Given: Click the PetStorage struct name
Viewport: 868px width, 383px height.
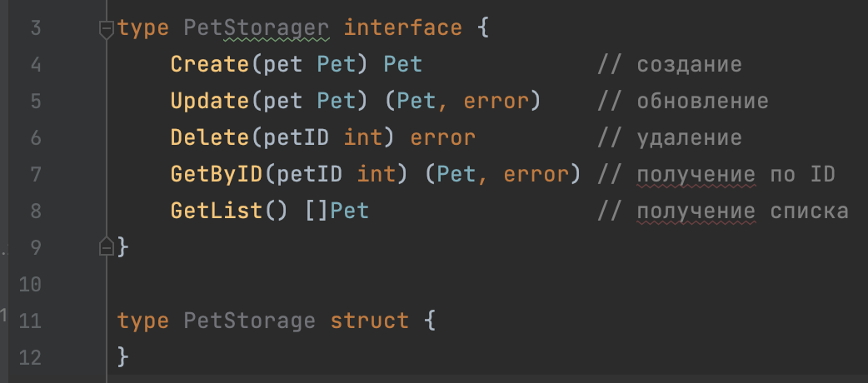Looking at the screenshot, I should coord(250,321).
